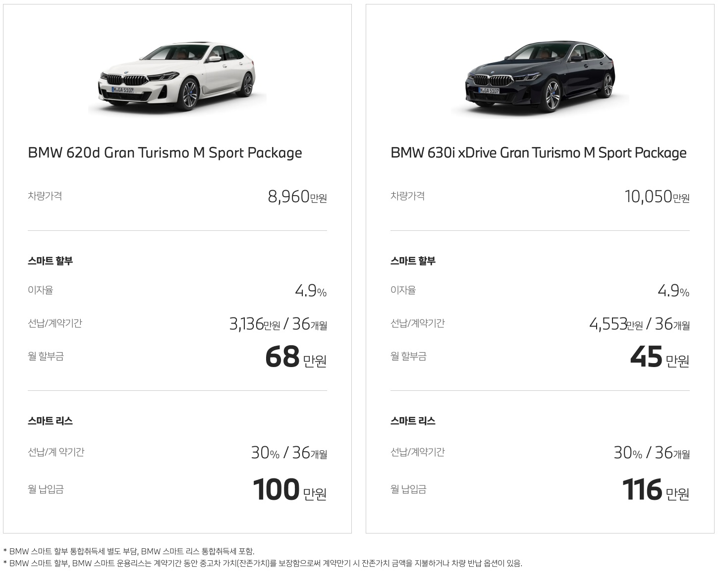Click the 68 만원 monthly installment amount
Image resolution: width=720 pixels, height=588 pixels.
(x=296, y=357)
